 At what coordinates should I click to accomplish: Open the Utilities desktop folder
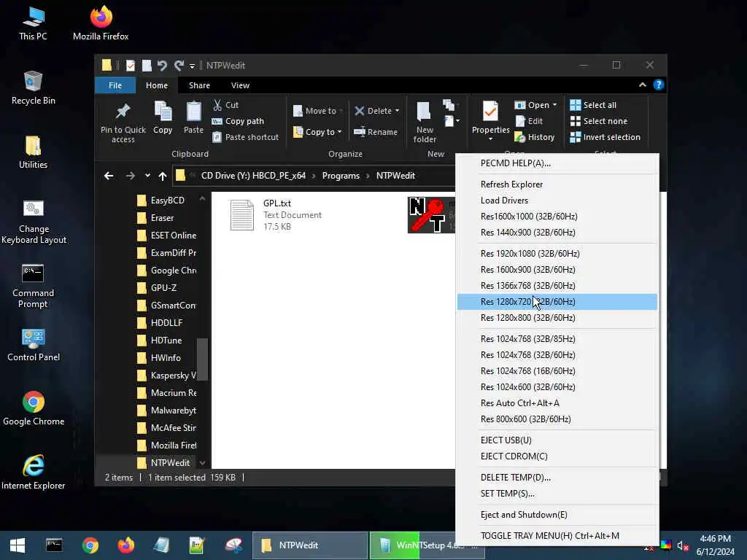point(33,152)
